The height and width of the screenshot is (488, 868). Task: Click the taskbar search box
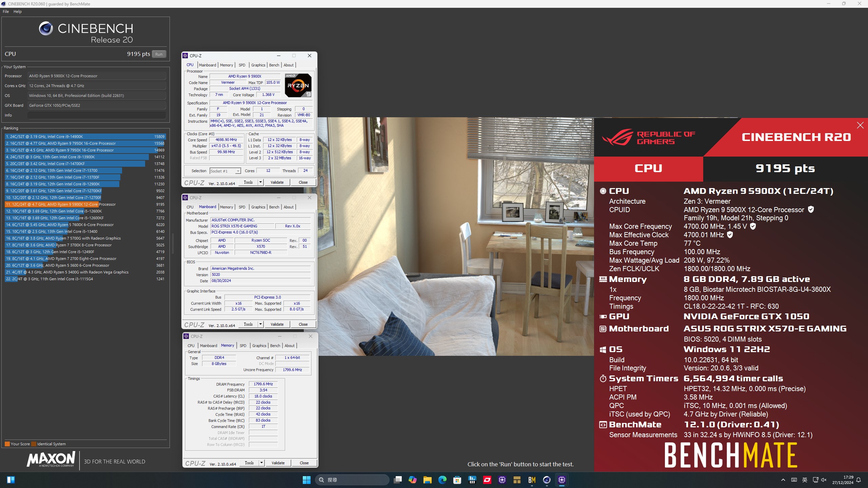click(352, 480)
